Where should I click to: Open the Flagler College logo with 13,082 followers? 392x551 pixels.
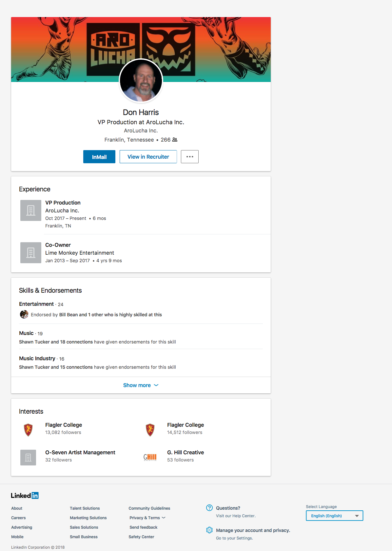[x=28, y=430]
